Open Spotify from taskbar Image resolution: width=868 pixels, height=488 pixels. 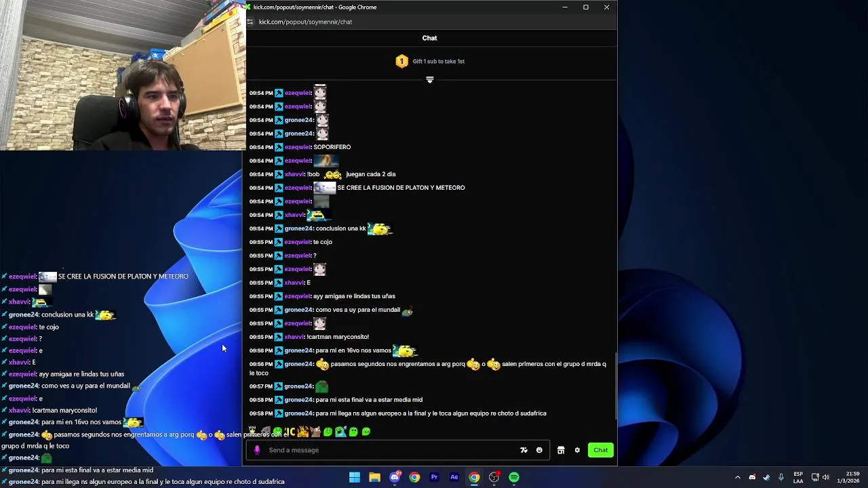514,477
